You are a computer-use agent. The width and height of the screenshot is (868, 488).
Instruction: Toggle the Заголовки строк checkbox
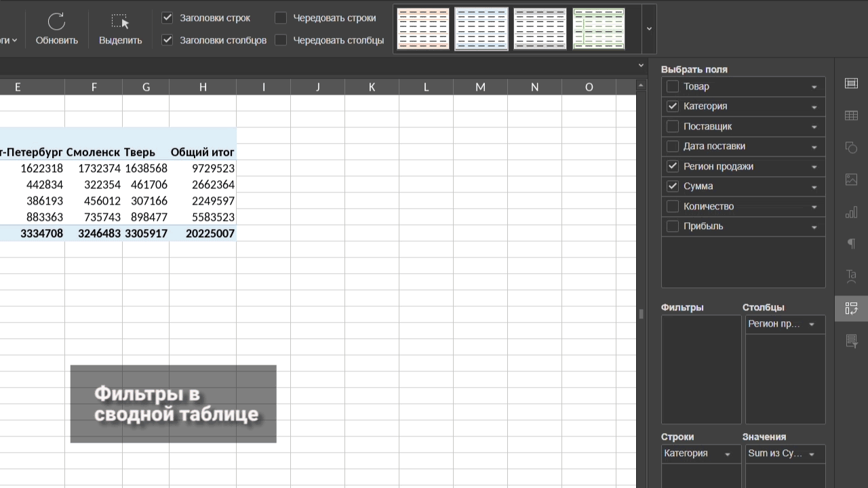tap(167, 18)
